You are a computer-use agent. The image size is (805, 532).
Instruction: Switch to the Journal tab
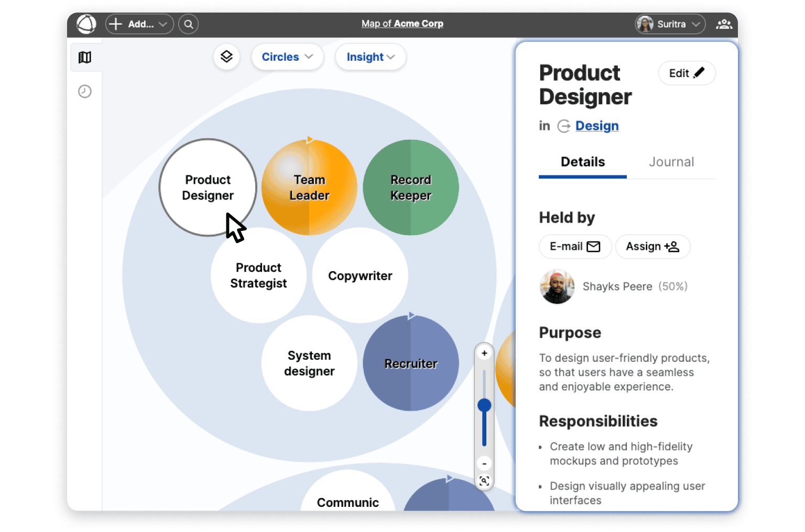tap(671, 162)
